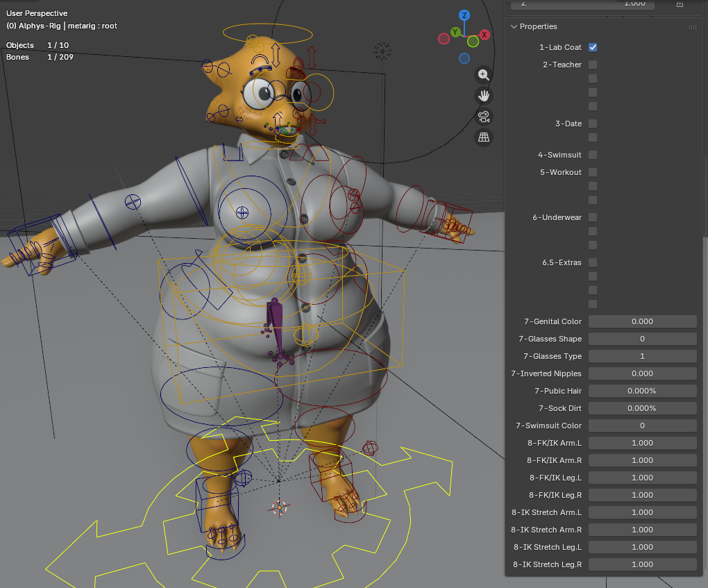Viewport: 708px width, 588px height.
Task: Click the 'Objects 1 / 10' statistic
Action: click(x=37, y=45)
